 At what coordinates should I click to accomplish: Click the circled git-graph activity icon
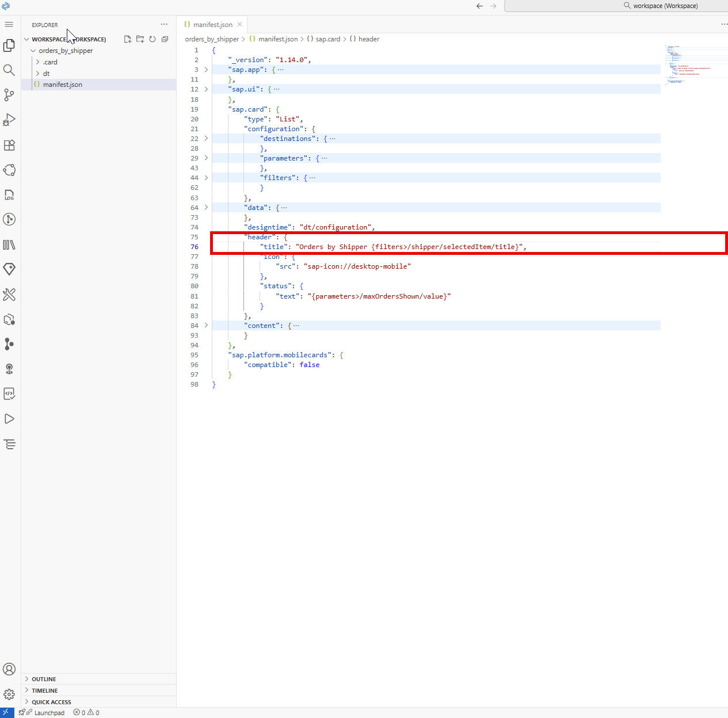pyautogui.click(x=9, y=219)
